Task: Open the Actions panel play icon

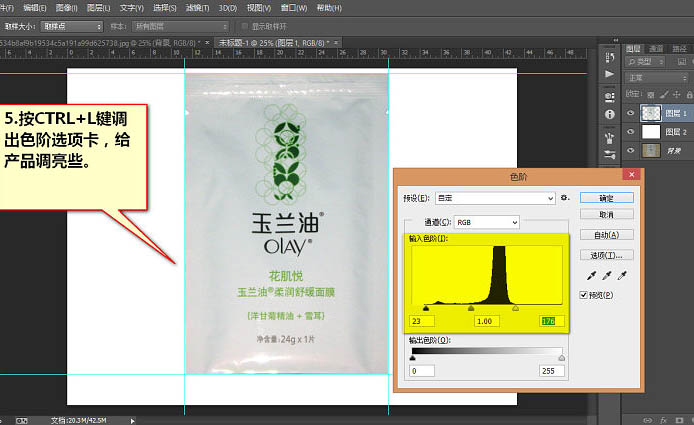Action: tap(609, 74)
